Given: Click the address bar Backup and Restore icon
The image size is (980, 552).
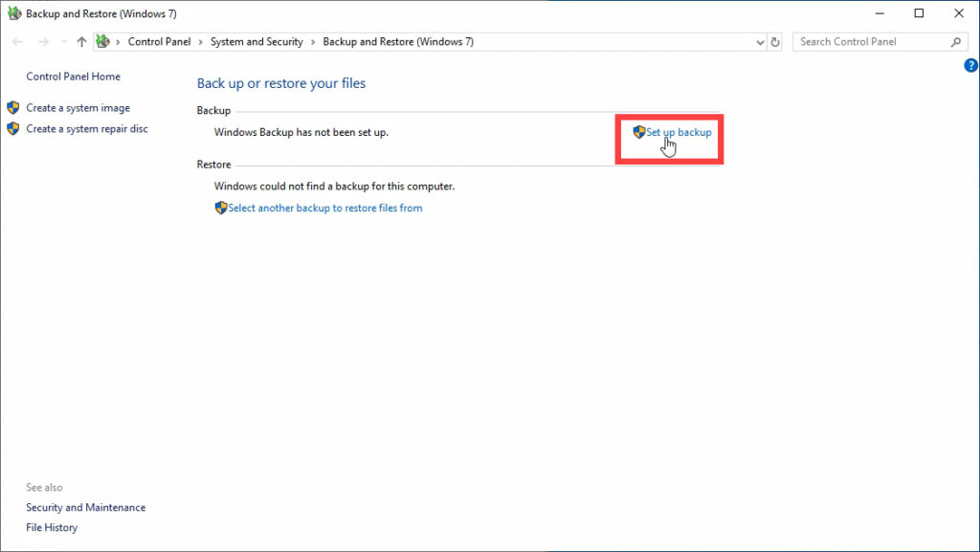Looking at the screenshot, I should (x=103, y=42).
